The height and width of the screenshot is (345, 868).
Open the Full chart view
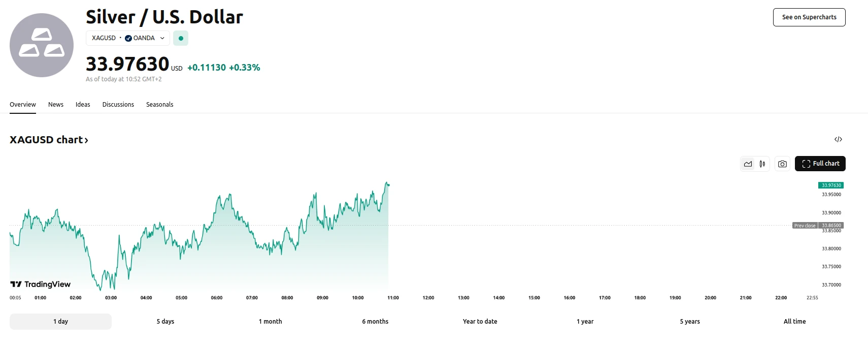820,164
